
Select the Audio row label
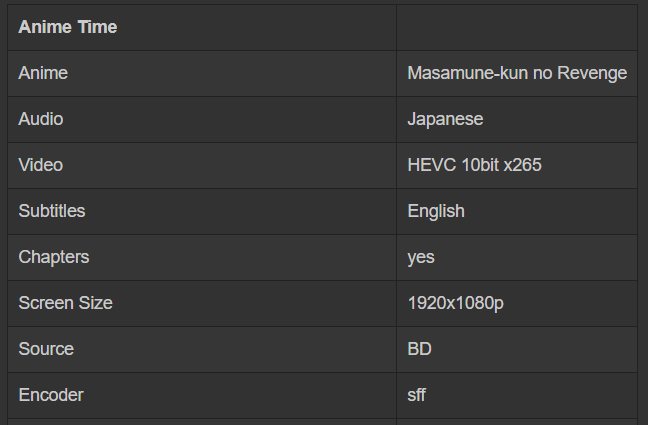pyautogui.click(x=41, y=119)
